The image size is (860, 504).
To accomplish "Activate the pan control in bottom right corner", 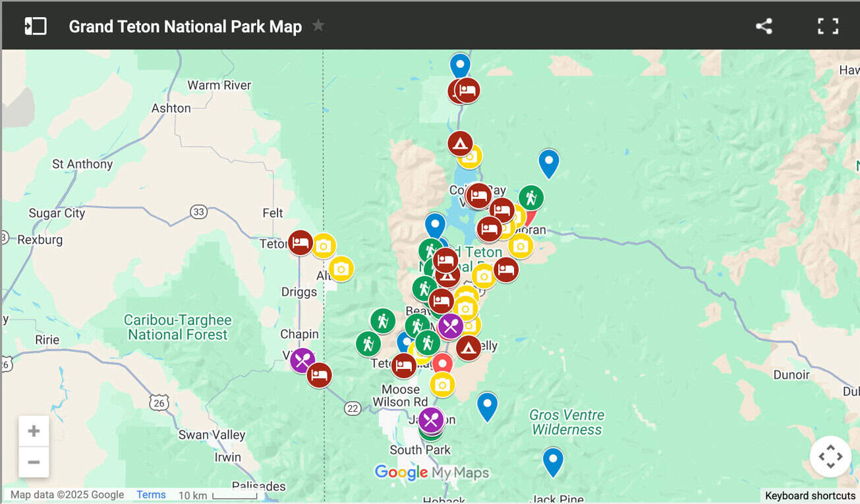I will 830,456.
